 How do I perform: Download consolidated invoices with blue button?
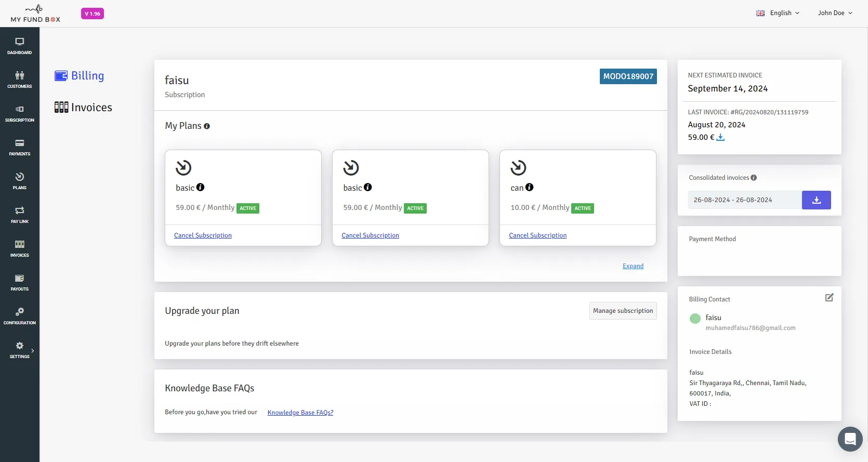coord(817,200)
